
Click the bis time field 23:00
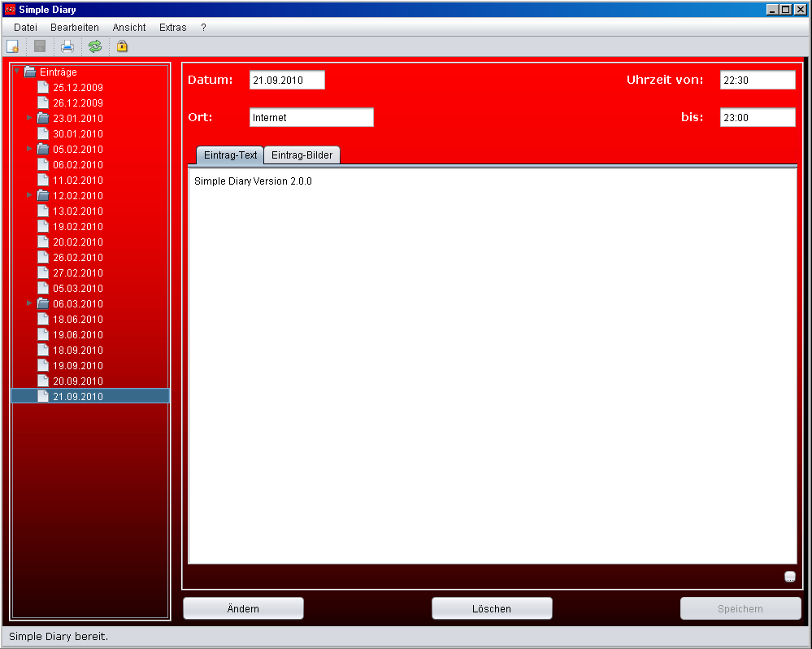(x=758, y=118)
